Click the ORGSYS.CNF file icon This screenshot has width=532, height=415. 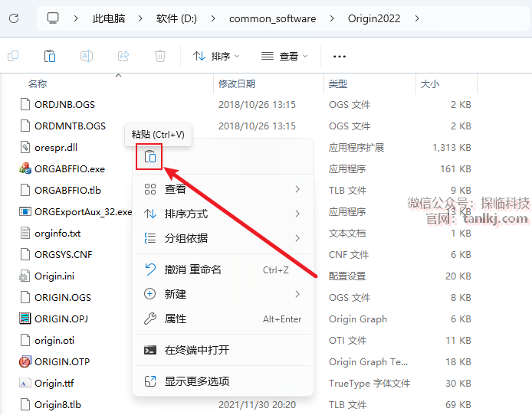pyautogui.click(x=25, y=254)
